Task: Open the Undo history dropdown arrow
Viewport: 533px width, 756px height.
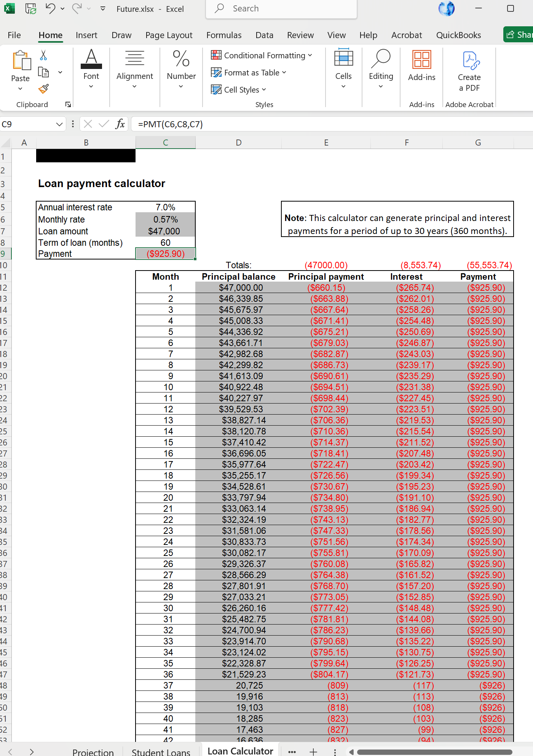Action: (63, 9)
